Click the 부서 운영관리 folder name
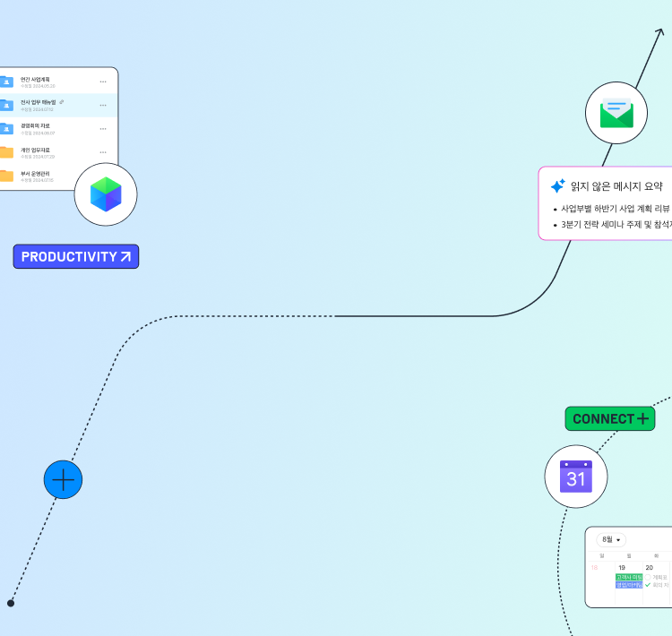This screenshot has height=636, width=672. point(35,174)
